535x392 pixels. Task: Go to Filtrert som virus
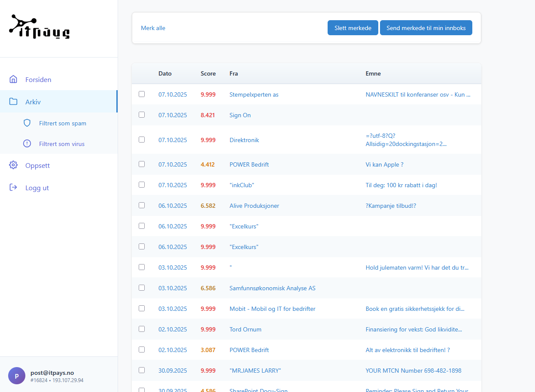pos(61,144)
